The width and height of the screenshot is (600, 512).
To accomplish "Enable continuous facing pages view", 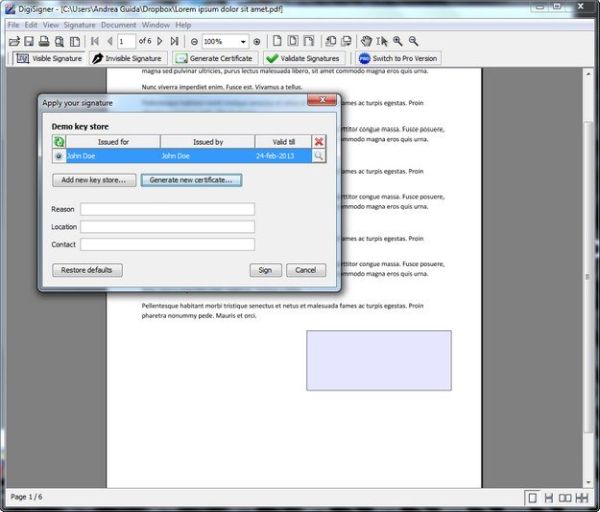I will (x=582, y=497).
